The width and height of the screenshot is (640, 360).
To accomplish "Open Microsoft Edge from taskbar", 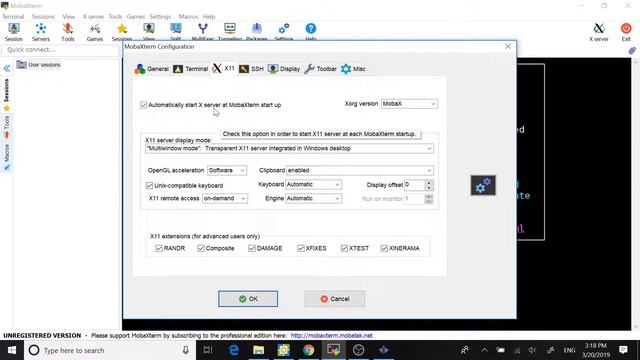I will coord(233,350).
